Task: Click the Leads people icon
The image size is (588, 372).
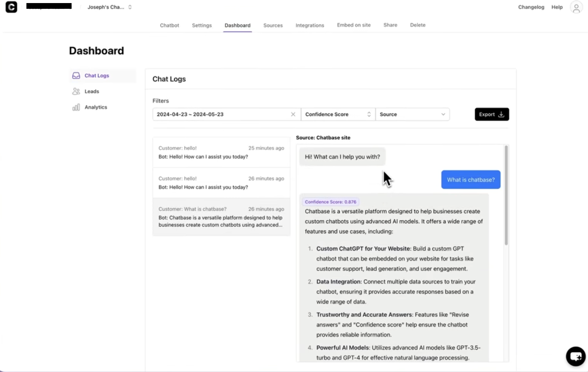Action: pos(76,91)
